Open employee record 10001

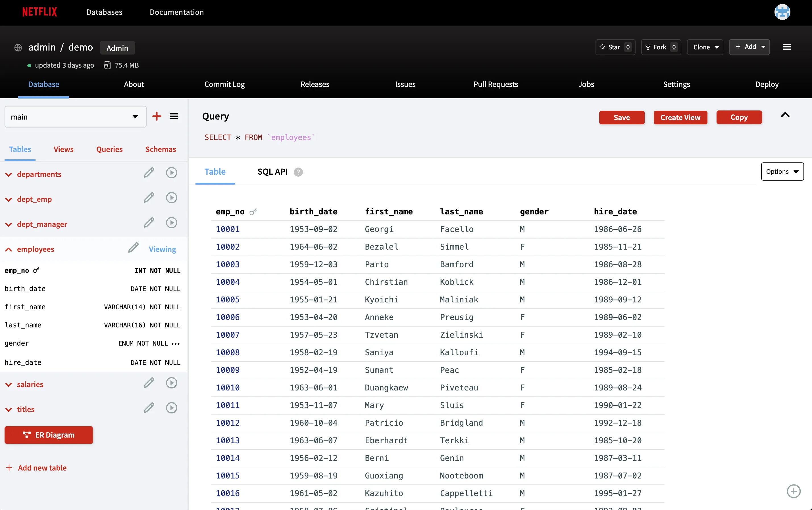[228, 229]
